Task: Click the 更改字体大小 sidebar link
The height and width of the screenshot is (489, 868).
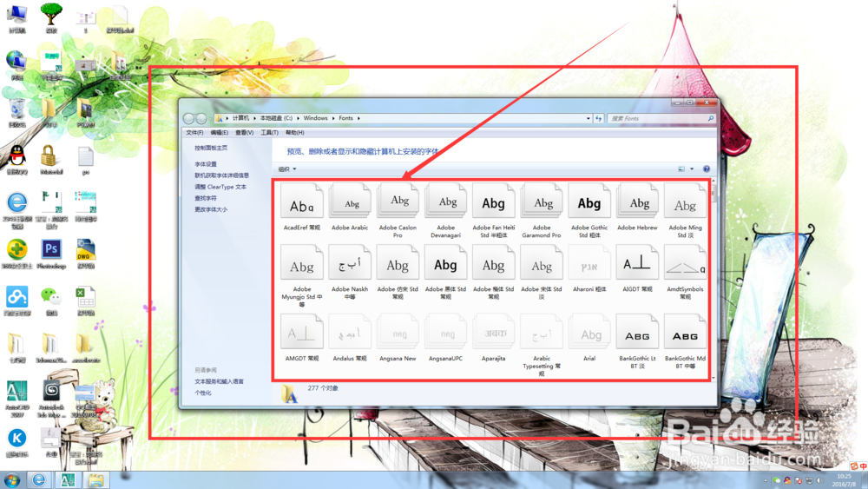Action: pyautogui.click(x=211, y=209)
